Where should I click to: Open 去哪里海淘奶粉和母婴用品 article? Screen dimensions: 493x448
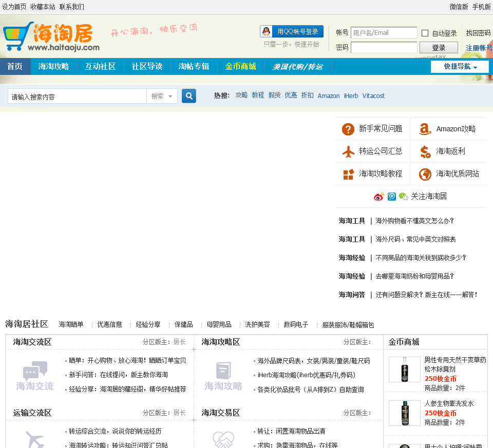coord(415,276)
